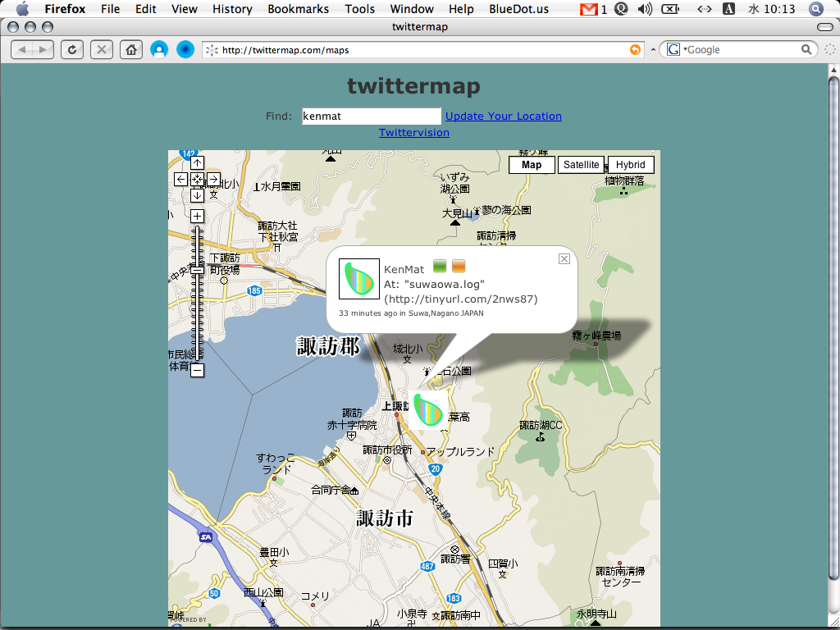Zoom out the map with minus button
The width and height of the screenshot is (840, 630).
click(x=197, y=370)
